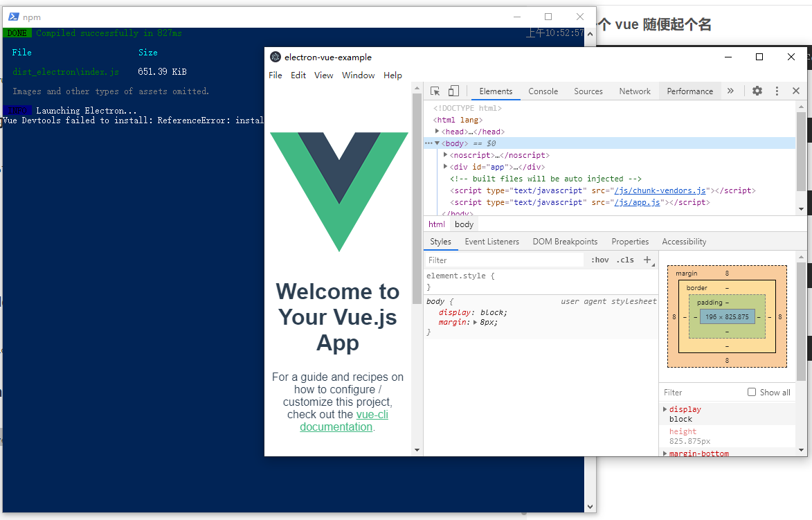
Task: Click the Elements tree scrollbar thumb
Action: coord(801,150)
